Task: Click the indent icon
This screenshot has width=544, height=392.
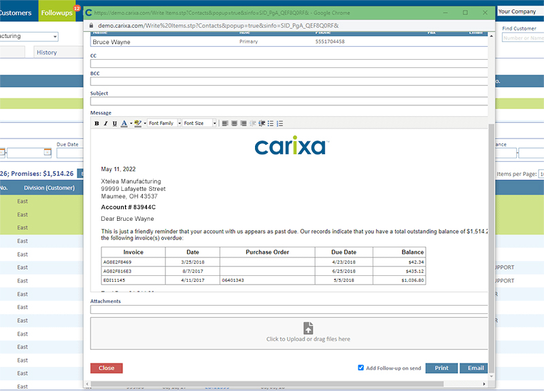Action: click(x=262, y=124)
